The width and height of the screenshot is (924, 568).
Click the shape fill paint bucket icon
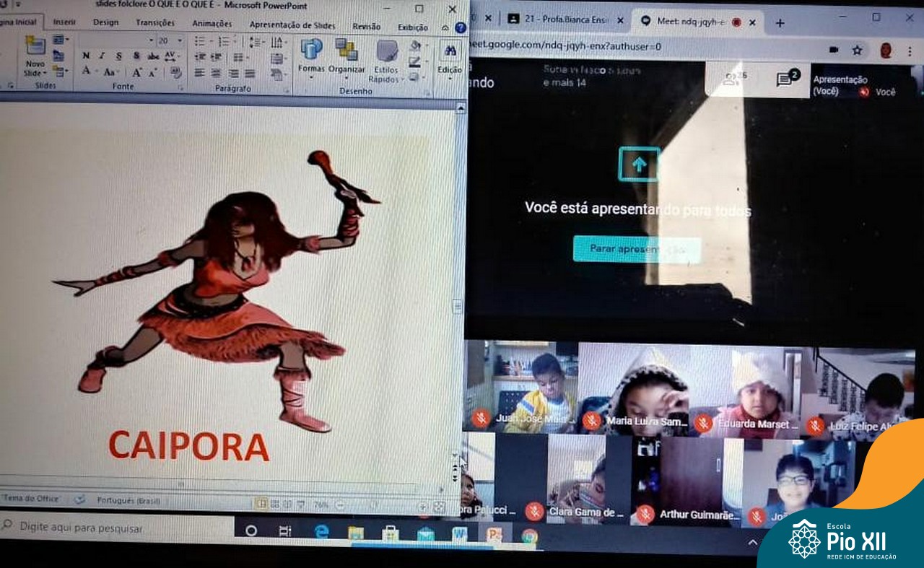[x=416, y=45]
